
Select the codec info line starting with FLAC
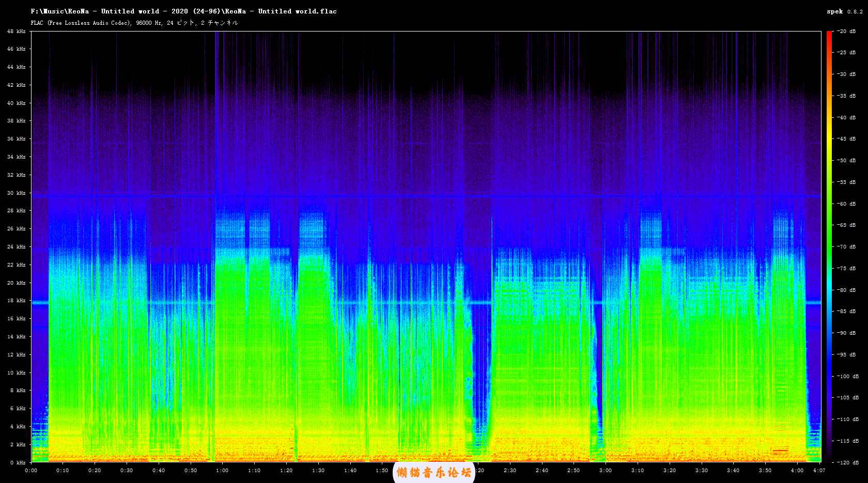pyautogui.click(x=134, y=23)
